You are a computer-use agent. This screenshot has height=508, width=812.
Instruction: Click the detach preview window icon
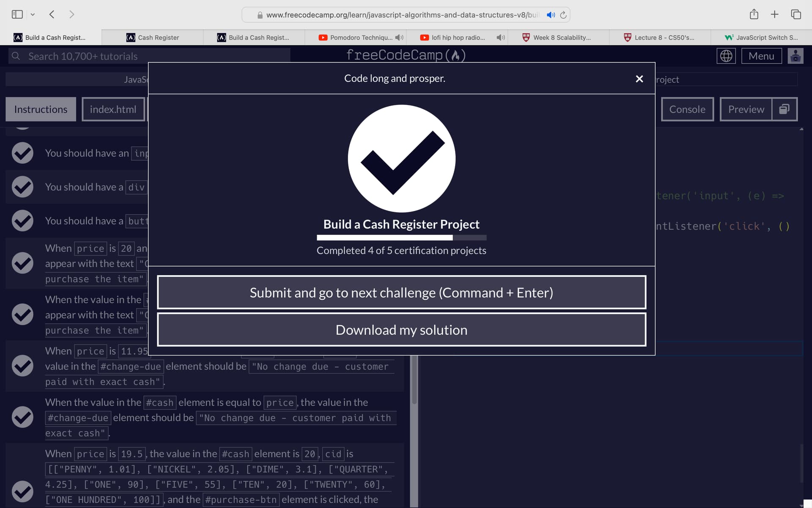(x=785, y=109)
